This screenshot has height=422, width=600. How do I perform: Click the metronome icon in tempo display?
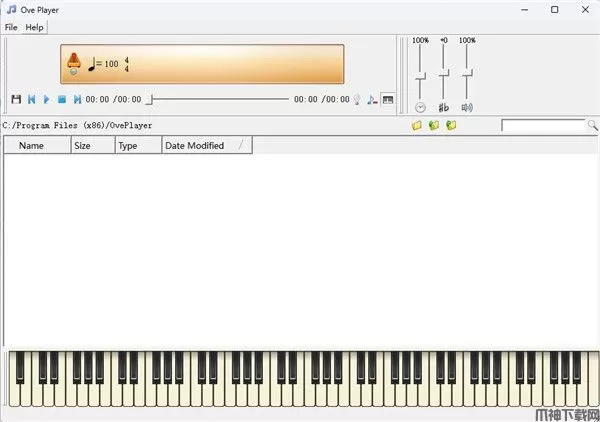[x=74, y=64]
